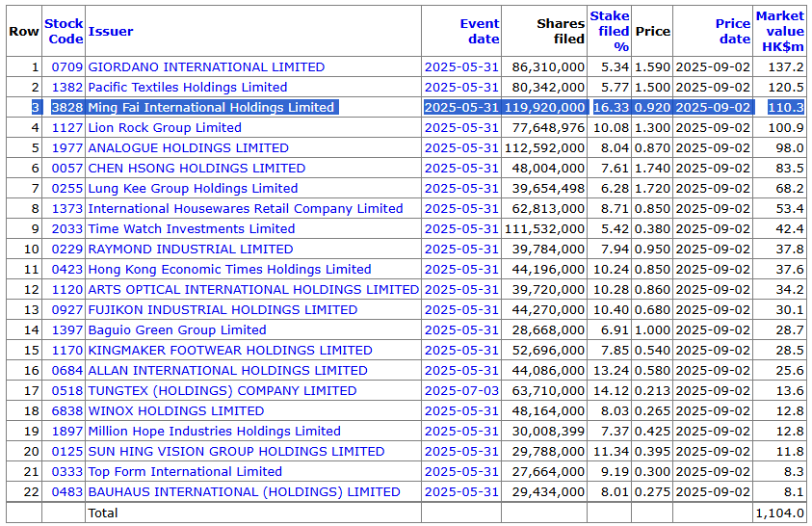Open stock code 6838 link
812x526 pixels.
[67, 410]
